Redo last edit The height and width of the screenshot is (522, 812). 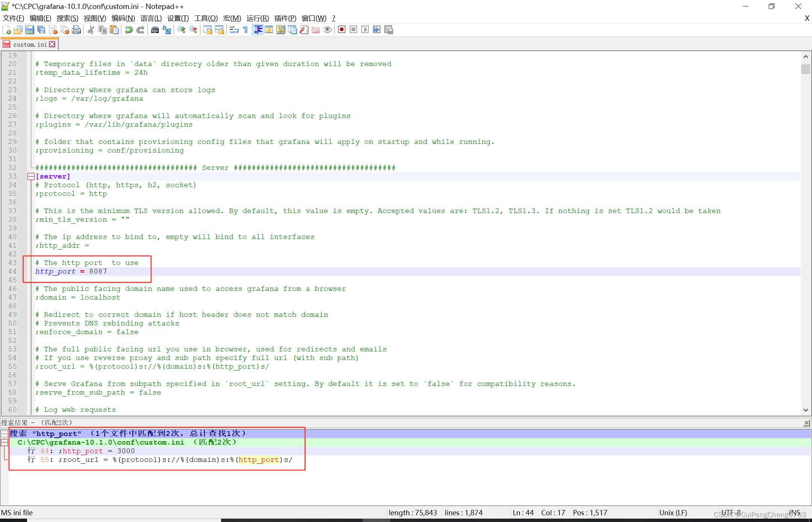click(140, 30)
